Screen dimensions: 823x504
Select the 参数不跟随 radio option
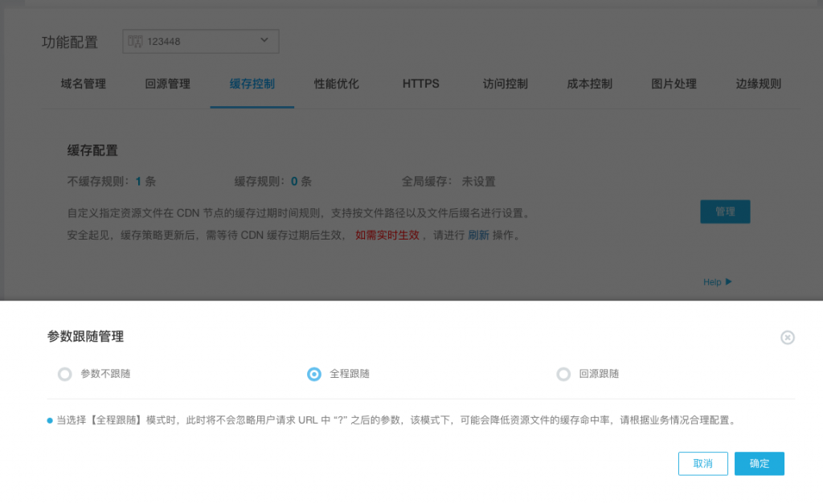(x=65, y=374)
